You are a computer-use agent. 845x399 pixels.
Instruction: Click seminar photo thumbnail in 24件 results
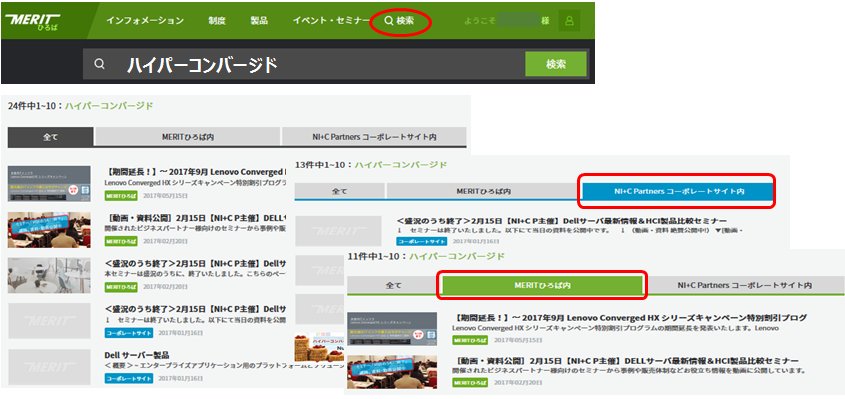pyautogui.click(x=49, y=230)
